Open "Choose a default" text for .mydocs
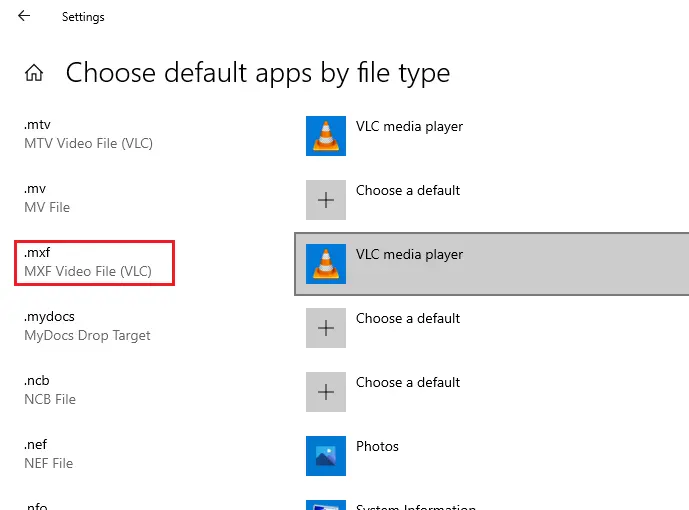 pos(408,318)
